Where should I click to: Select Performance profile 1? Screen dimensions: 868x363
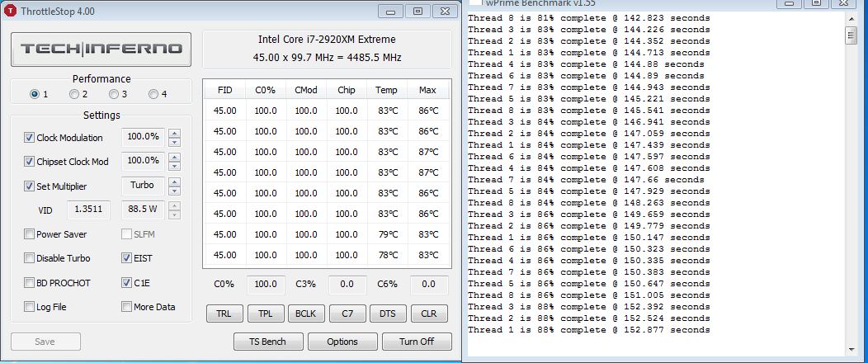click(x=35, y=94)
